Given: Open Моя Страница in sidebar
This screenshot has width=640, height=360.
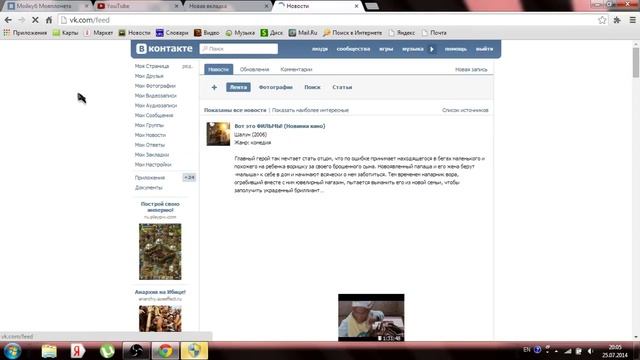Looking at the screenshot, I should tap(151, 66).
